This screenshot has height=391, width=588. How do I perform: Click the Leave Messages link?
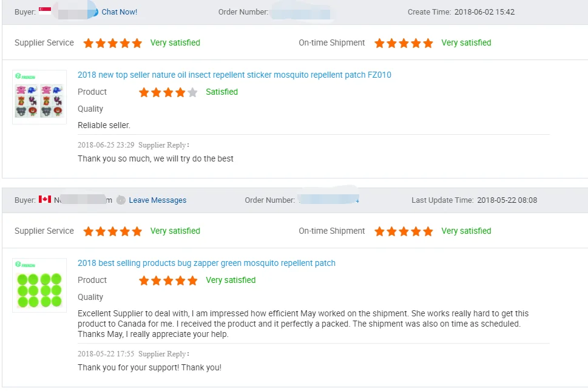click(x=157, y=200)
